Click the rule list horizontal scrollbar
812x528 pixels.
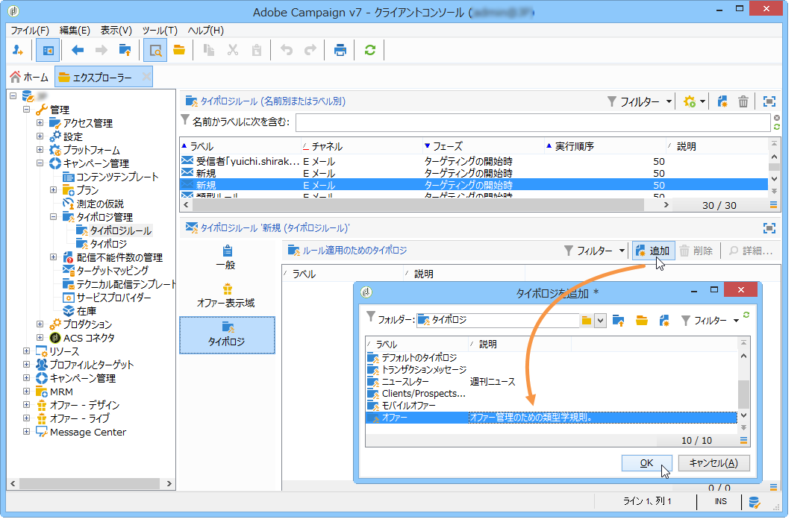[x=418, y=205]
